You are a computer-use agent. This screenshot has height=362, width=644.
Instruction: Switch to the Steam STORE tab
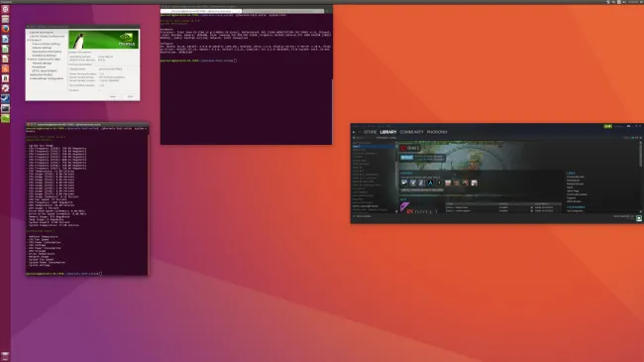point(370,132)
